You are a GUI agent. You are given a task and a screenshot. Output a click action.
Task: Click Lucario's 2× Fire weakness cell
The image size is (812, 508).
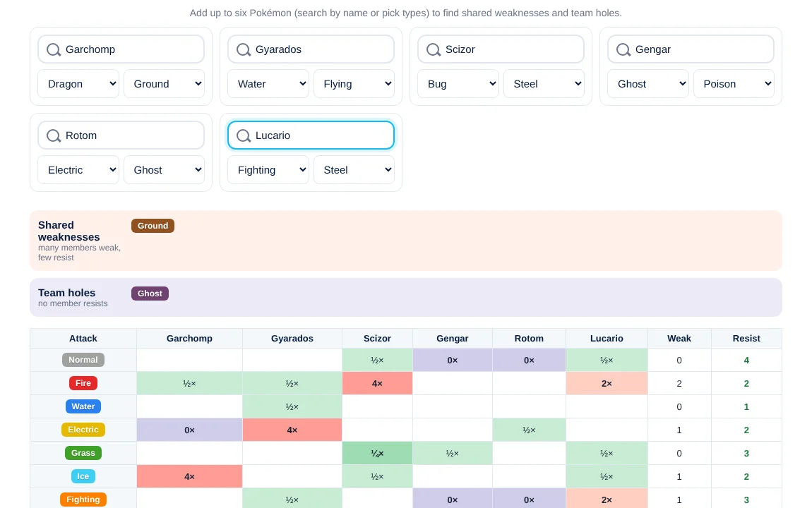pos(607,383)
